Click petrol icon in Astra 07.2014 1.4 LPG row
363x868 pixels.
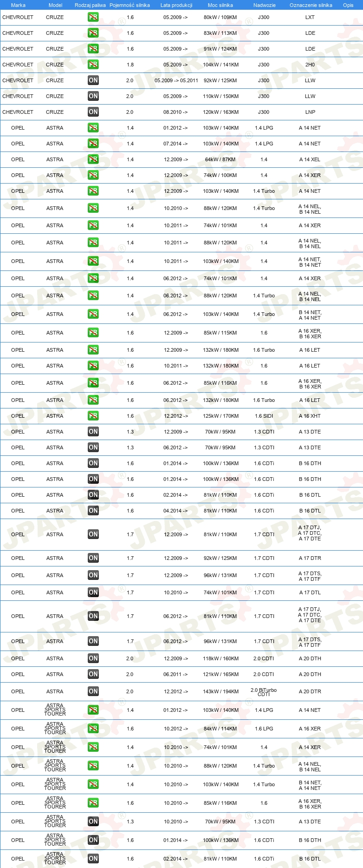(x=93, y=144)
